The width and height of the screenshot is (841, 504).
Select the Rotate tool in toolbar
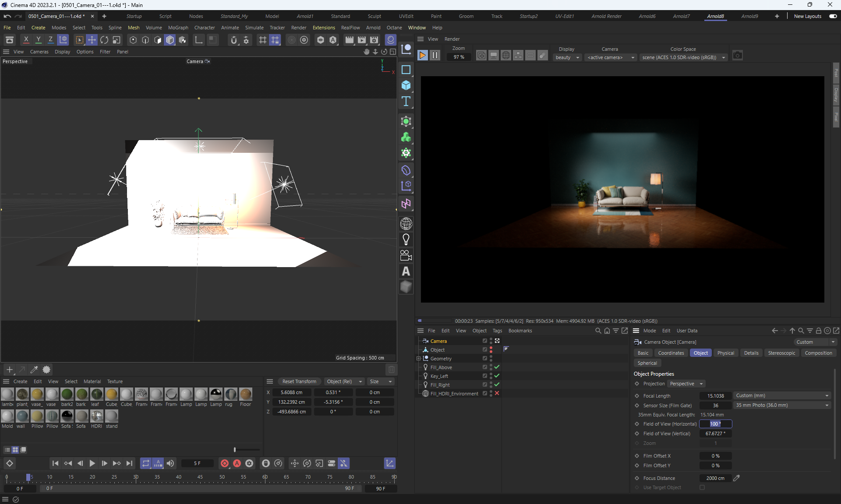104,40
